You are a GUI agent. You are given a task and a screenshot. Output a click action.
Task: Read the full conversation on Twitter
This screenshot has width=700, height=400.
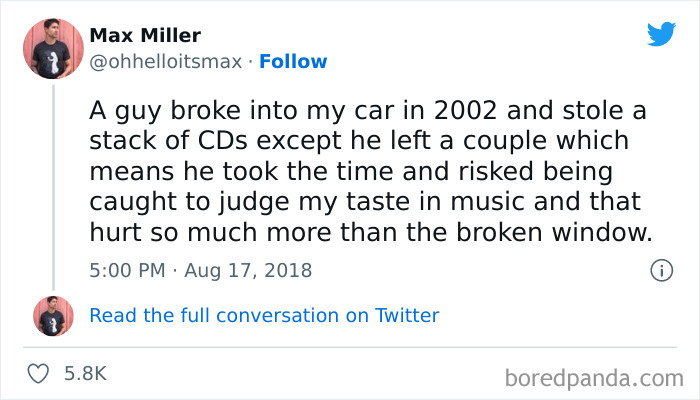pos(264,316)
